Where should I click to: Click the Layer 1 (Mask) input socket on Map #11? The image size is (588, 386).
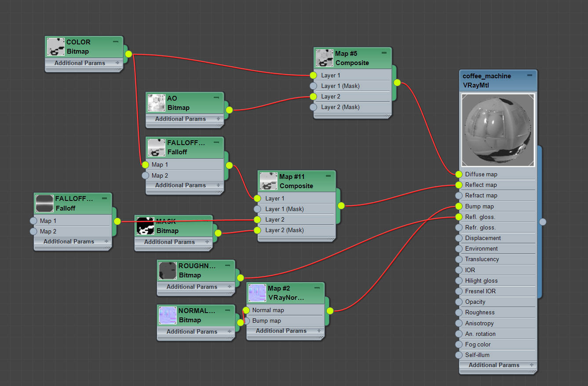257,209
